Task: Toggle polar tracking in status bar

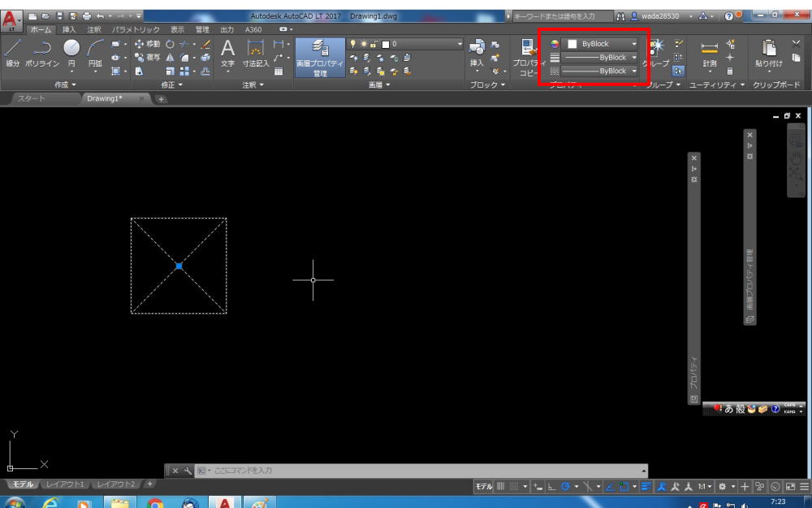Action: [x=565, y=486]
